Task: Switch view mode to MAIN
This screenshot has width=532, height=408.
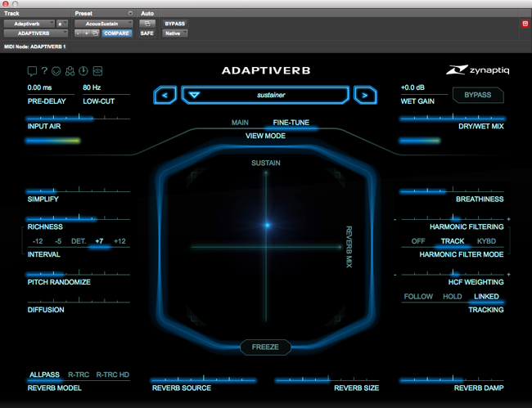Action: tap(240, 123)
